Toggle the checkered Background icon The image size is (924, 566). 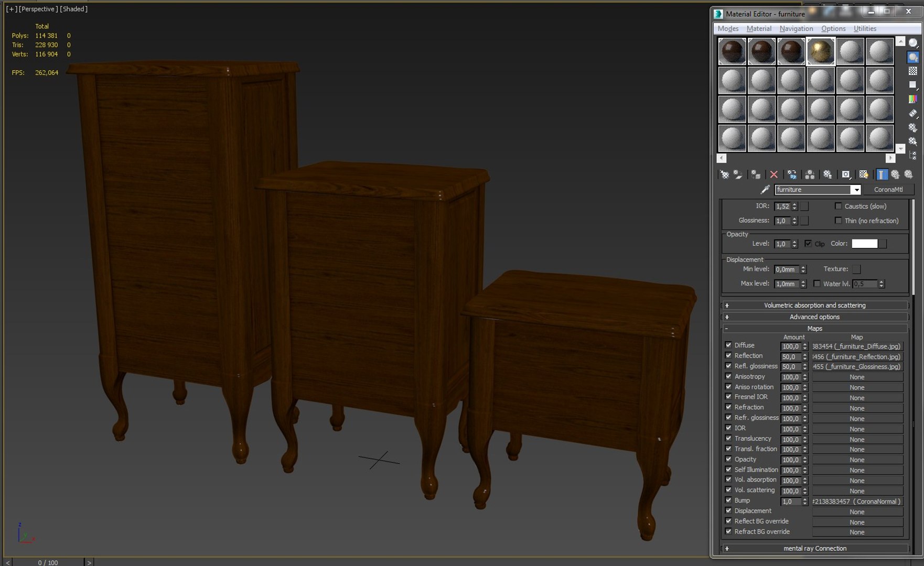pyautogui.click(x=913, y=71)
